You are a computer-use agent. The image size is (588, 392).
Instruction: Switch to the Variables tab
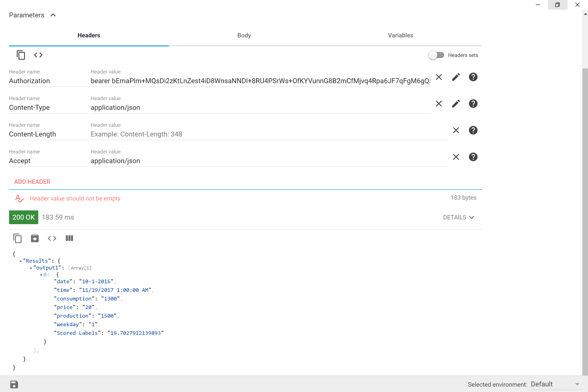(x=400, y=35)
